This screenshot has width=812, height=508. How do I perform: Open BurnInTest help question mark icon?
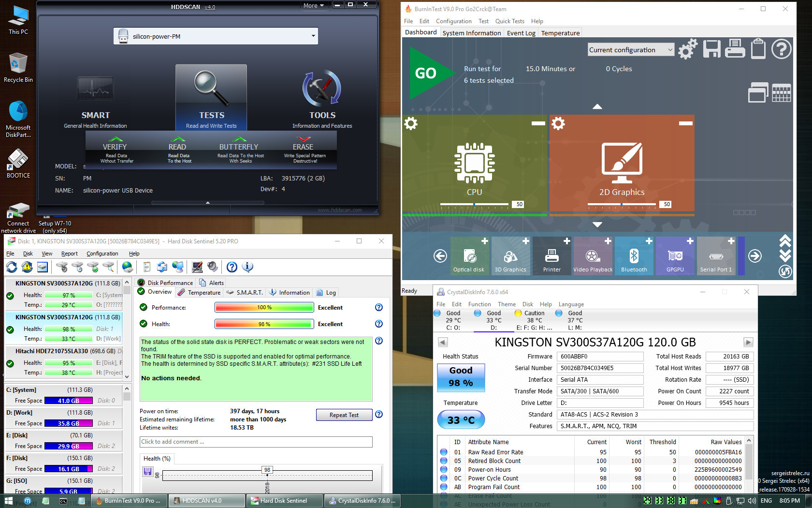pos(781,49)
